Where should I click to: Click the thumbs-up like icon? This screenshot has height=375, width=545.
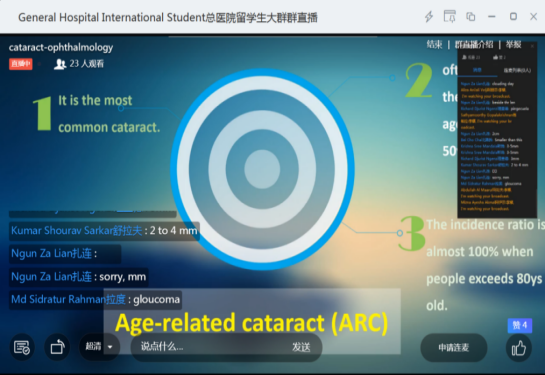tap(519, 348)
